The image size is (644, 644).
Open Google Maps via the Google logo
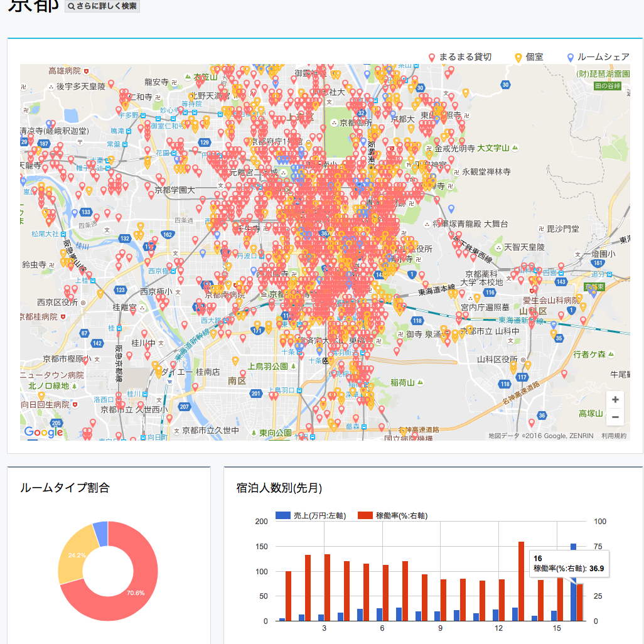(43, 432)
